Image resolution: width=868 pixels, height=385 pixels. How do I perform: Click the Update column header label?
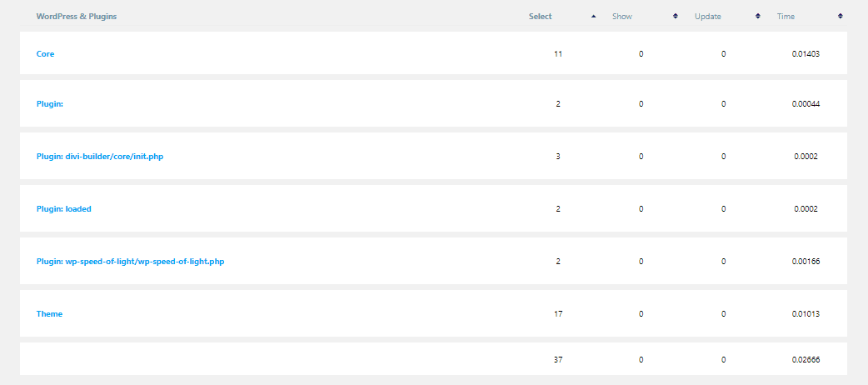click(x=708, y=17)
